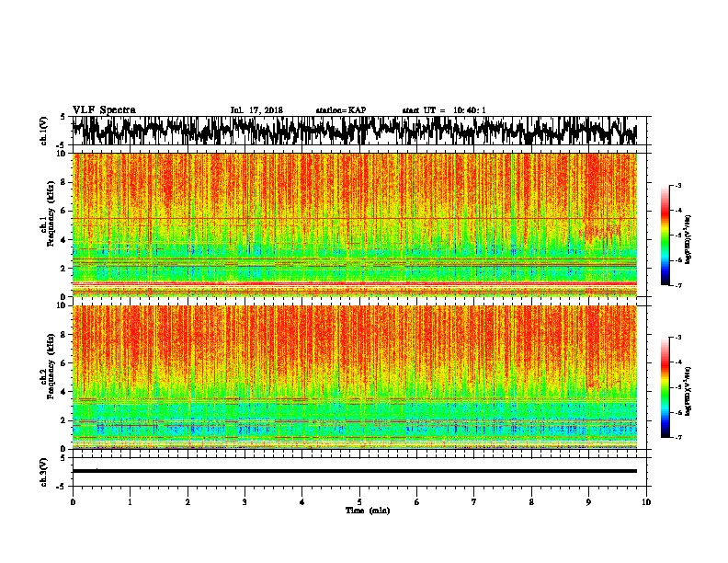Click the ch.1 color scale bar
Image resolution: width=728 pixels, height=563 pixels.
665,236
